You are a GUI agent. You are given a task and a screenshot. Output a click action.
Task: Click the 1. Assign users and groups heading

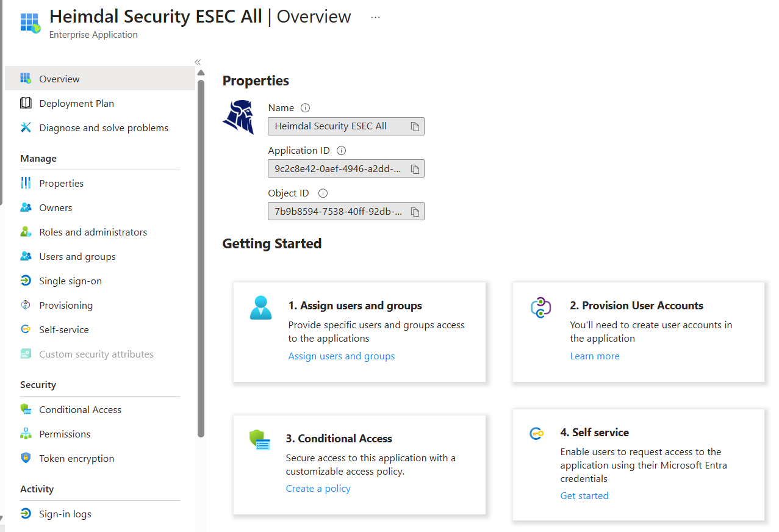tap(355, 306)
